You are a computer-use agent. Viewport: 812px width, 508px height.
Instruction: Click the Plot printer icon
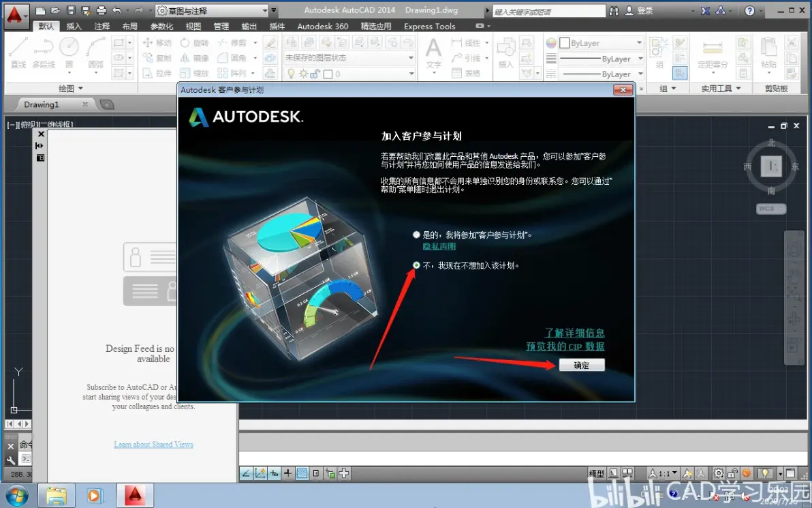coord(101,10)
